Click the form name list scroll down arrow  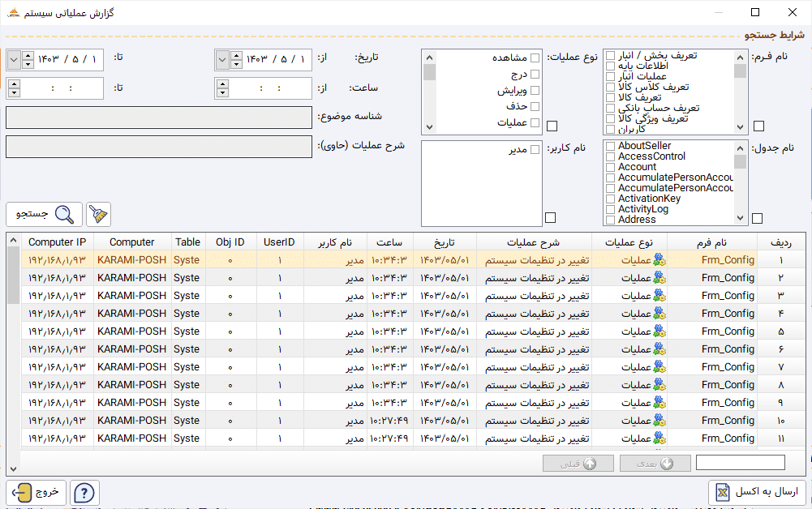pyautogui.click(x=740, y=127)
